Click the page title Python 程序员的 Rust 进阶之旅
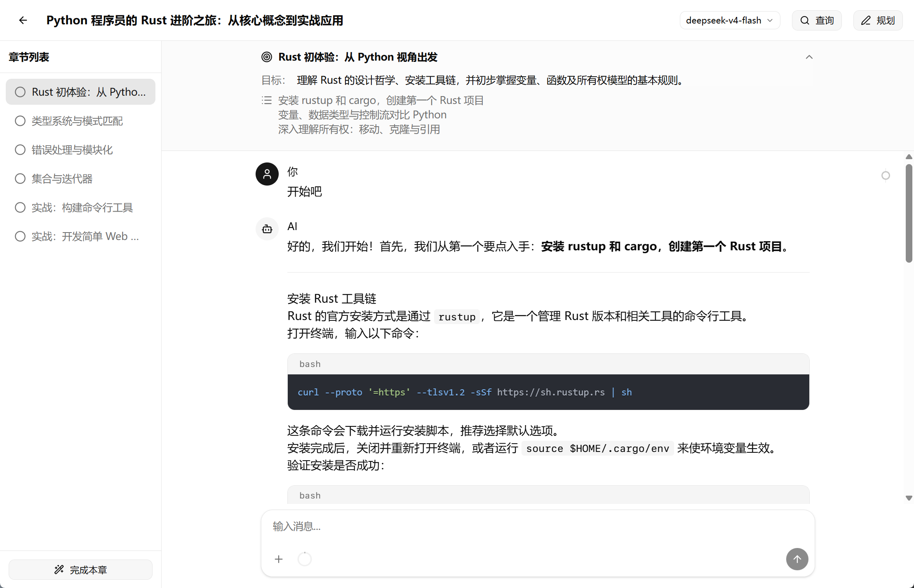 (x=195, y=20)
